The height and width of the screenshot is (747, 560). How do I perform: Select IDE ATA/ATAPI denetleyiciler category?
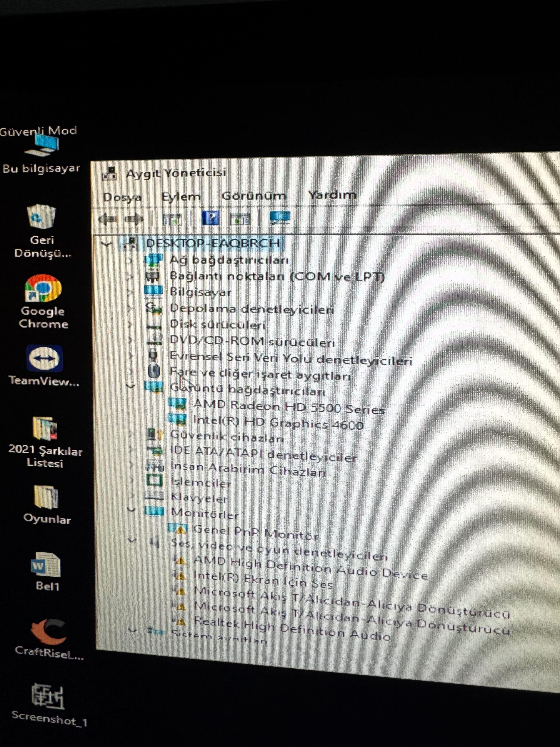[263, 454]
